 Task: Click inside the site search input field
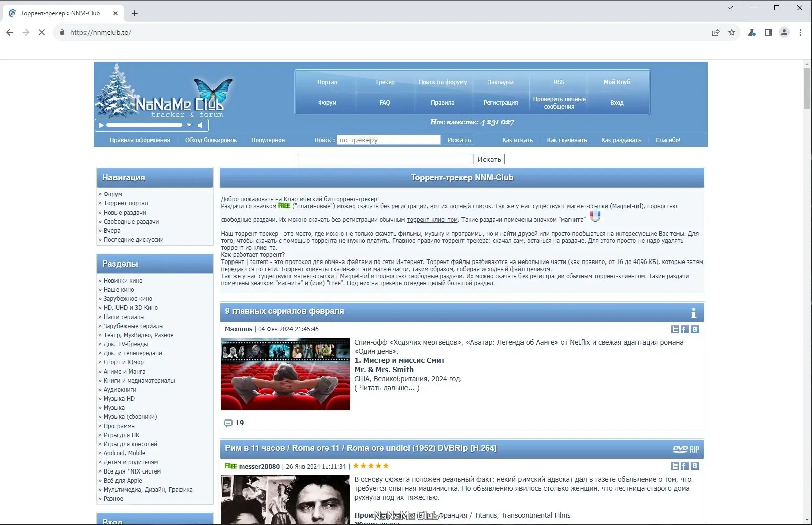coord(383,159)
